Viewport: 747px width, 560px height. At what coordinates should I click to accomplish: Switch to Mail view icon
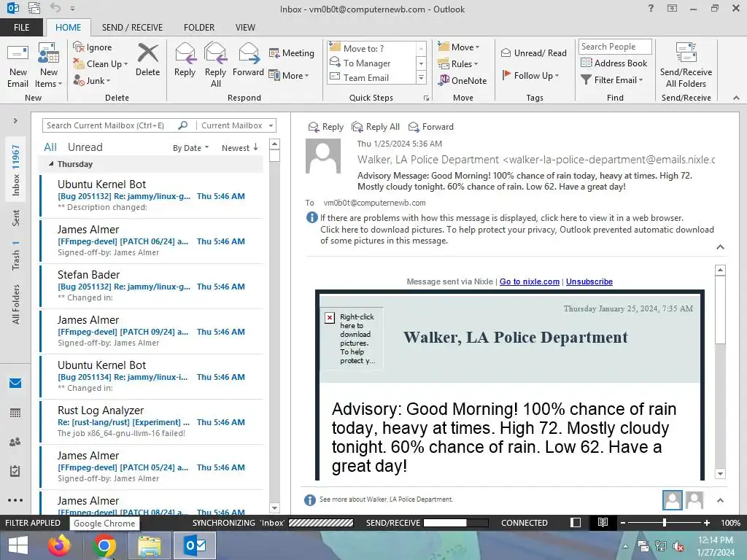[x=15, y=384]
